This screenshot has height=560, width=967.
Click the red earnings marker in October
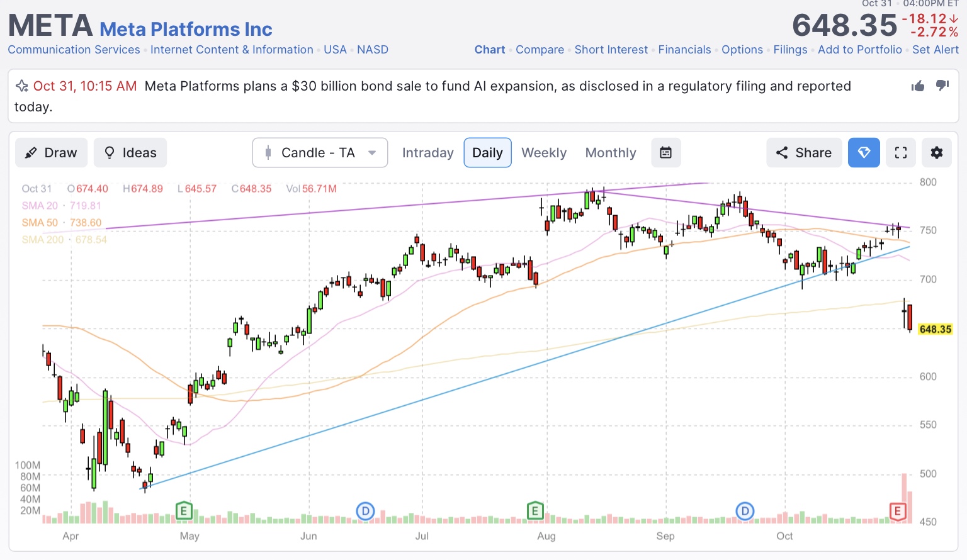click(x=897, y=511)
